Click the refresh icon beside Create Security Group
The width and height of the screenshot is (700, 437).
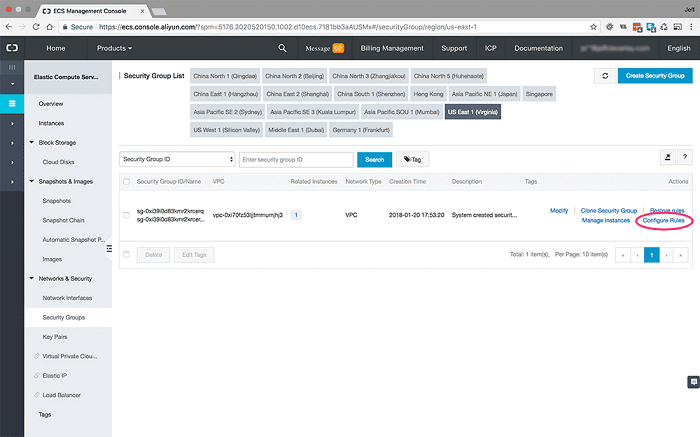click(605, 76)
